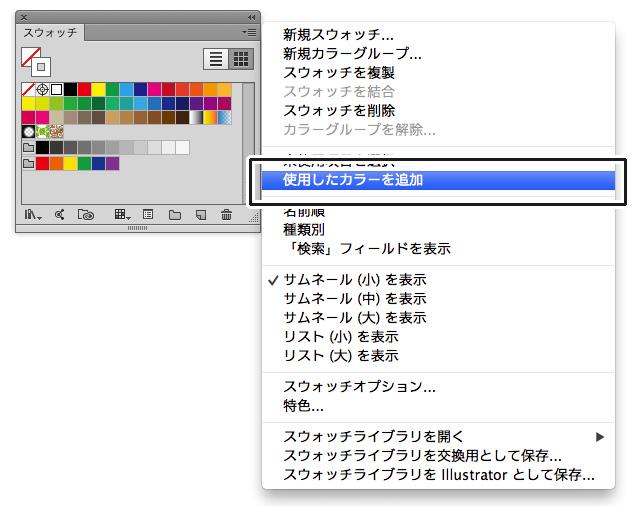The image size is (642, 506).
Task: Click the New Color Group folder icon
Action: [175, 215]
